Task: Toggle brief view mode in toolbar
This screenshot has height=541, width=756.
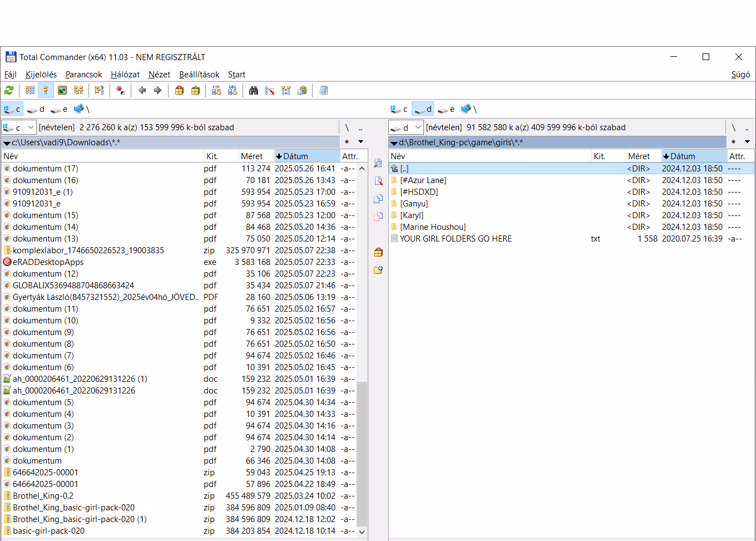Action: [x=30, y=90]
